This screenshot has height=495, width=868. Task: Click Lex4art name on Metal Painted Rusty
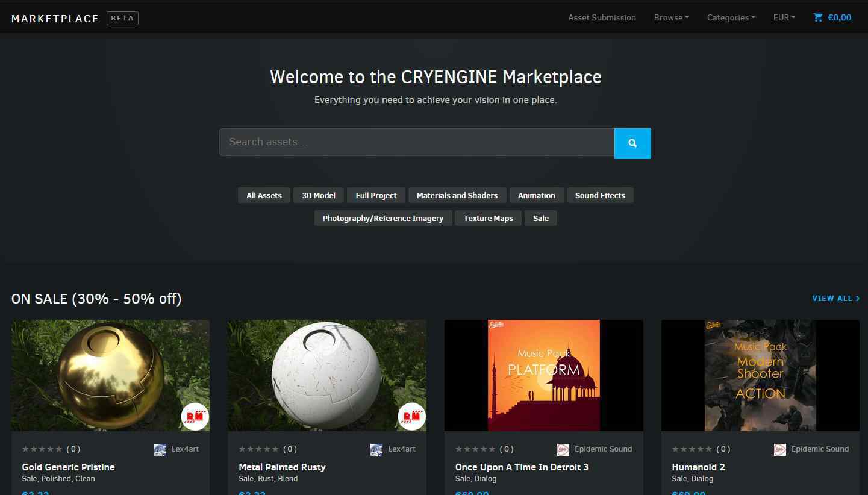coord(402,449)
